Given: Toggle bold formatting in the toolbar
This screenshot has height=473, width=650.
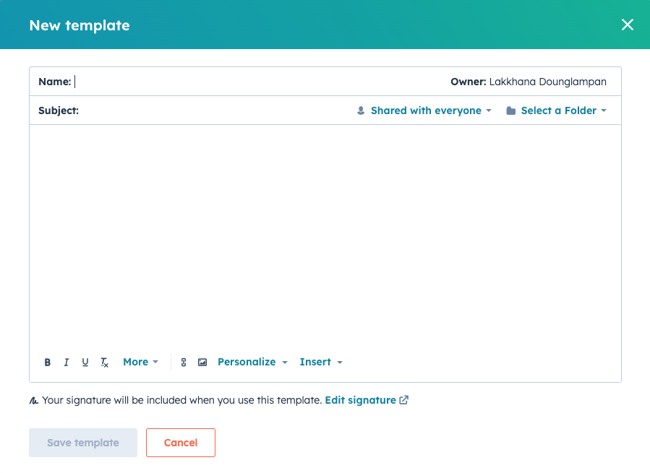Looking at the screenshot, I should pyautogui.click(x=47, y=362).
